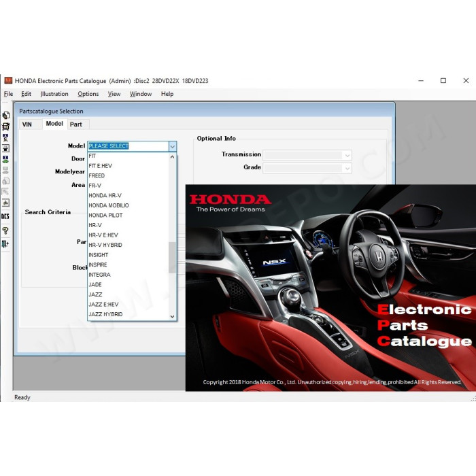Click the model list scroll-down arrow
The height and width of the screenshot is (476, 476).
pyautogui.click(x=173, y=316)
